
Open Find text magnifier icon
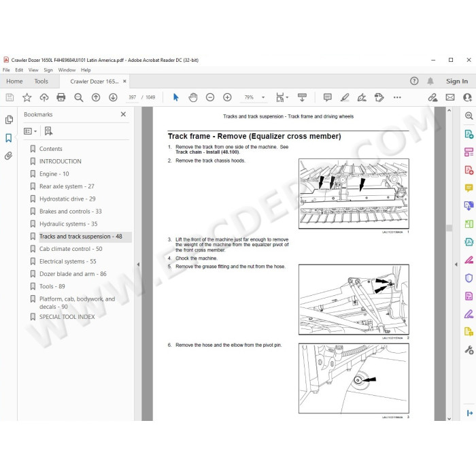click(79, 97)
